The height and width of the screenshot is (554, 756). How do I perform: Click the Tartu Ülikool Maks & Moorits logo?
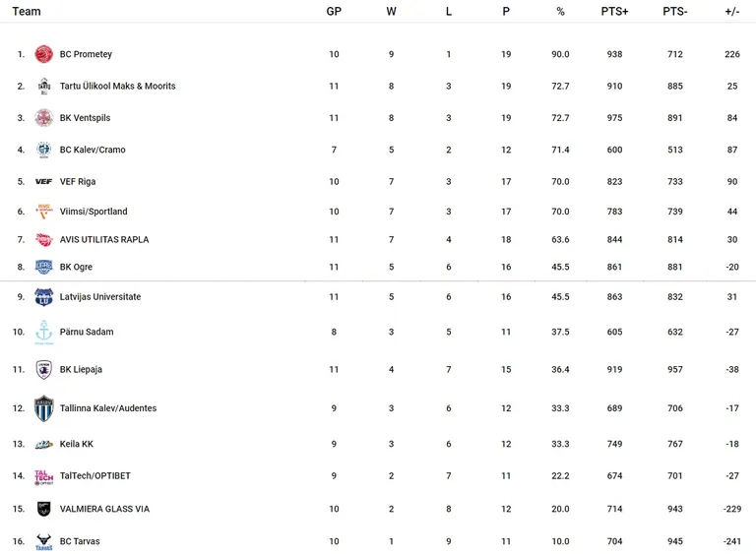44,86
